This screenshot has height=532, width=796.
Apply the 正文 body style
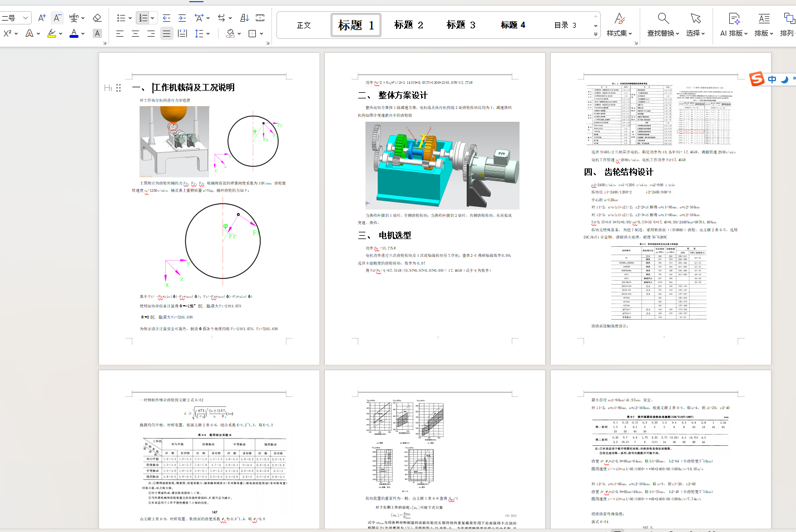(x=304, y=25)
